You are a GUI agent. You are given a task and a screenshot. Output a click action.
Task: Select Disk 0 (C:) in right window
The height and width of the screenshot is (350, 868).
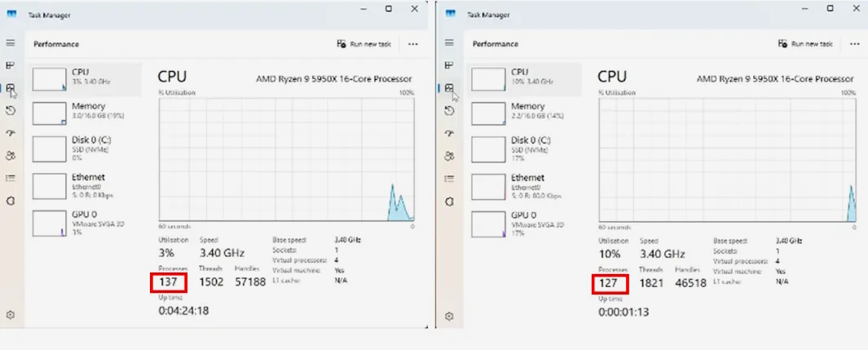[x=525, y=148]
